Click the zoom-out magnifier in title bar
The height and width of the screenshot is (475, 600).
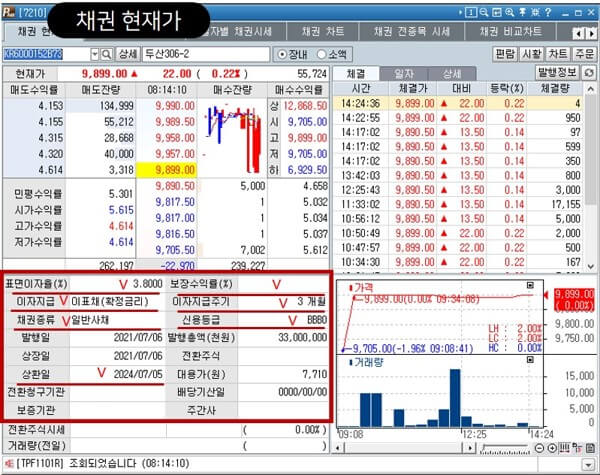pyautogui.click(x=484, y=12)
